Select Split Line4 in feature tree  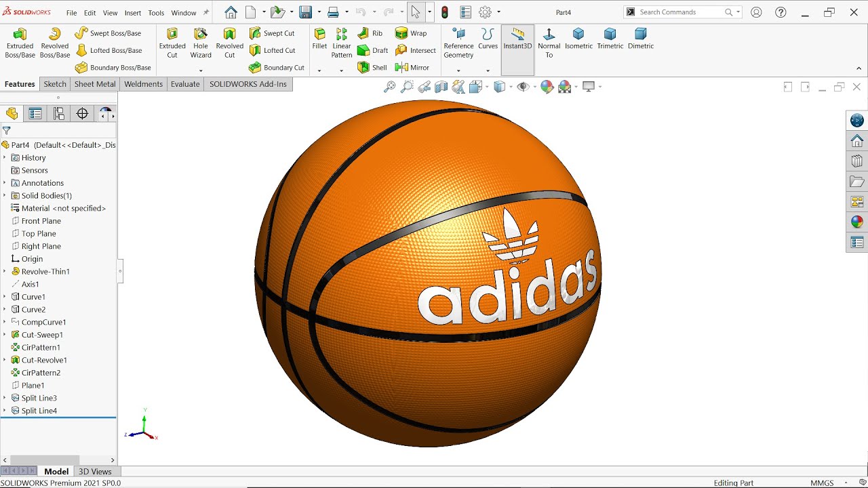tap(39, 411)
